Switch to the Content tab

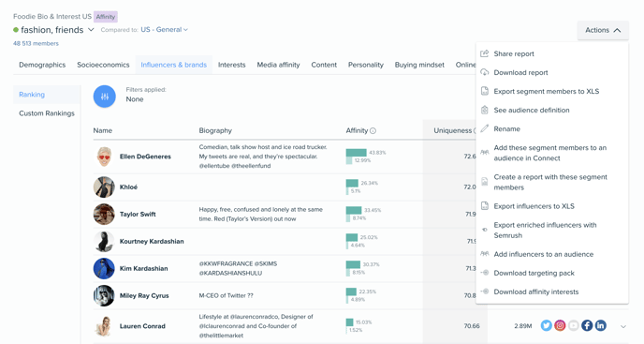324,65
